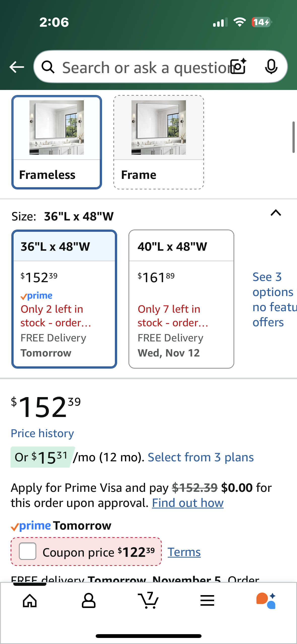Open the Rufus AI assistant icon
Image resolution: width=297 pixels, height=644 pixels.
click(266, 601)
